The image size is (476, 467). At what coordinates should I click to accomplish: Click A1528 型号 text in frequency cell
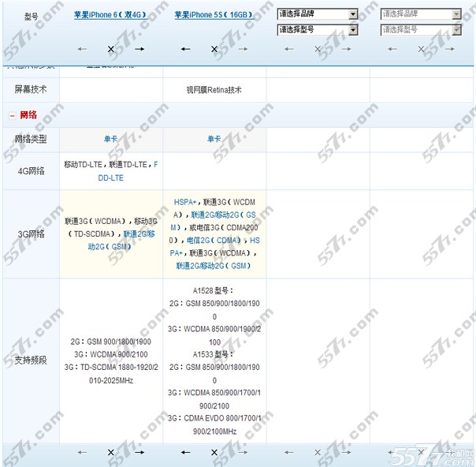pos(214,291)
